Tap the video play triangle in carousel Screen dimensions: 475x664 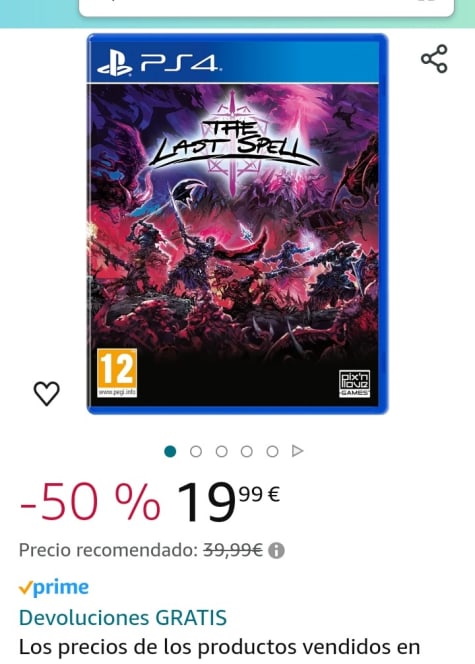coord(298,451)
